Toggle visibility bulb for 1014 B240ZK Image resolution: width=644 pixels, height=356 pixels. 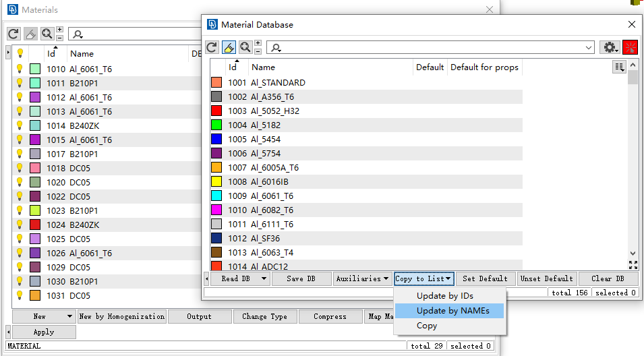tap(20, 125)
